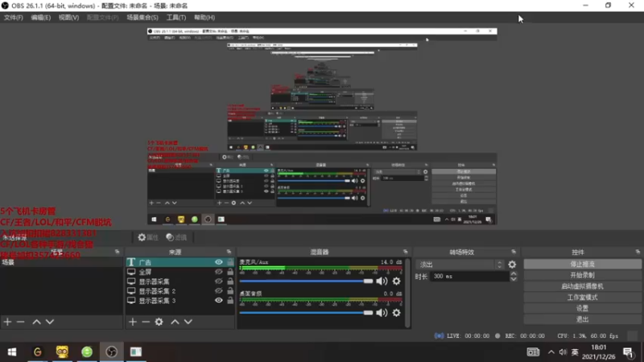The width and height of the screenshot is (644, 362).
Task: Click the 时长 300 ms input field
Action: [x=470, y=277]
